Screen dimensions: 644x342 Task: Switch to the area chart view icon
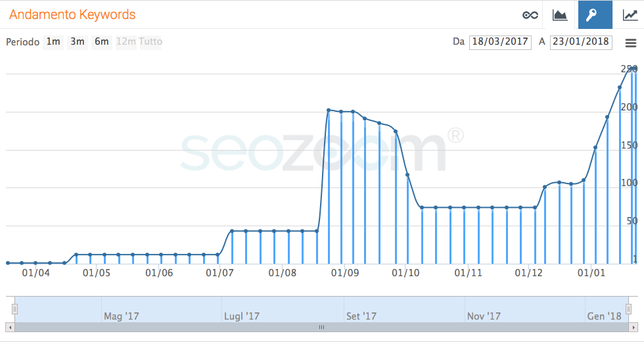pyautogui.click(x=560, y=15)
